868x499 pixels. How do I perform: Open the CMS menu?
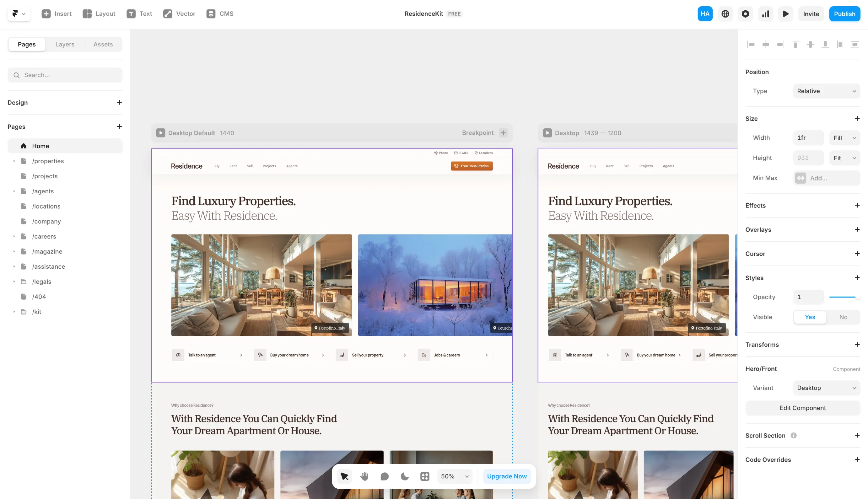pos(220,14)
